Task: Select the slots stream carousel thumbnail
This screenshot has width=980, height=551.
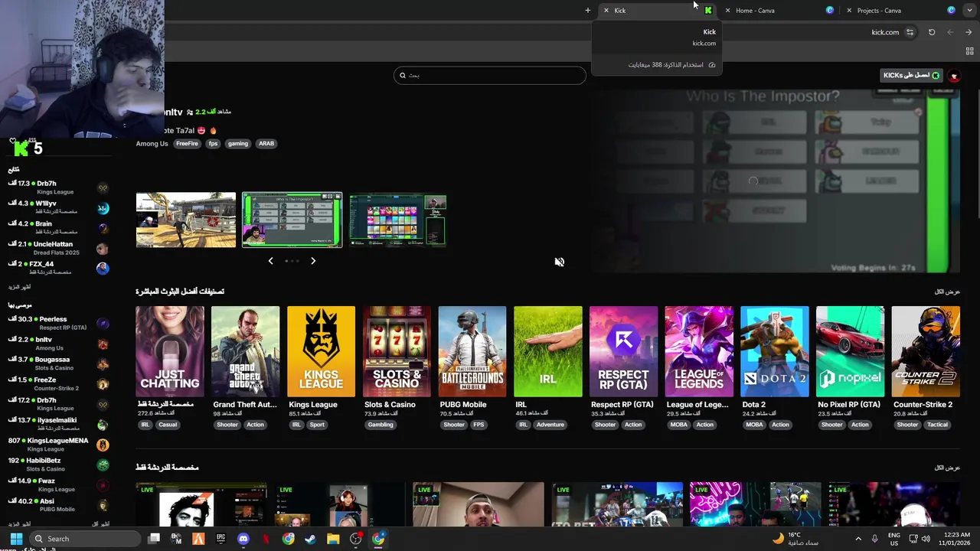Action: [x=397, y=220]
